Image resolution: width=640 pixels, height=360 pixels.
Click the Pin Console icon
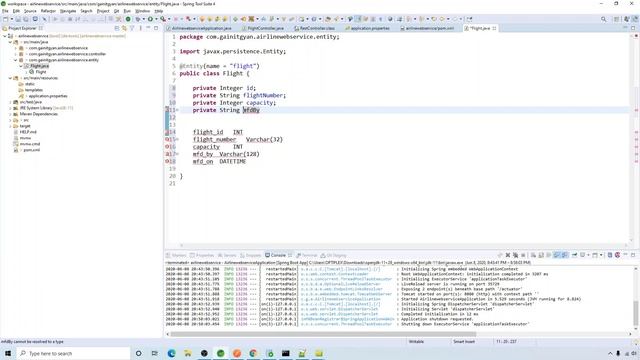(574, 255)
